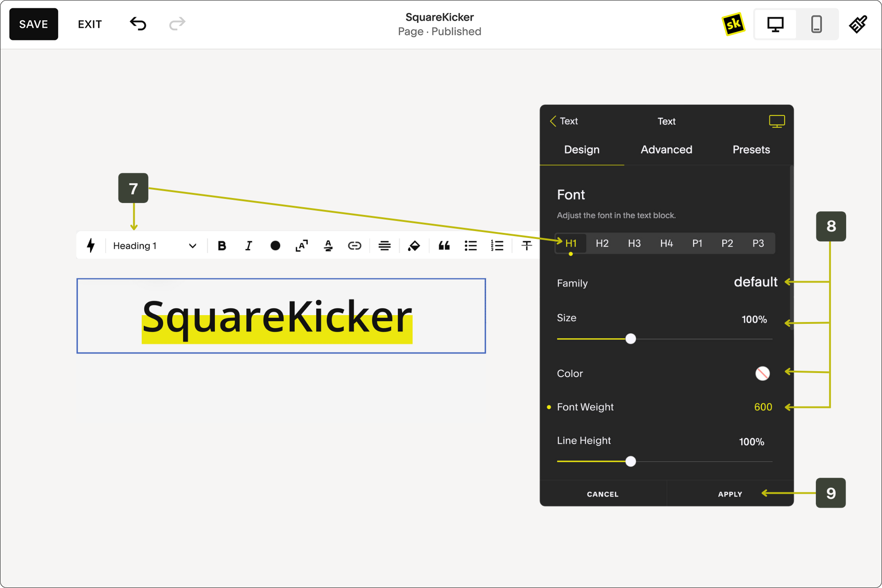The image size is (882, 588).
Task: Switch to desktop view
Action: (775, 24)
